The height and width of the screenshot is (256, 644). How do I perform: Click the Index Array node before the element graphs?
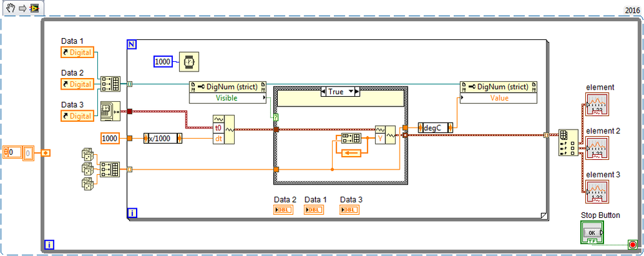click(x=568, y=142)
